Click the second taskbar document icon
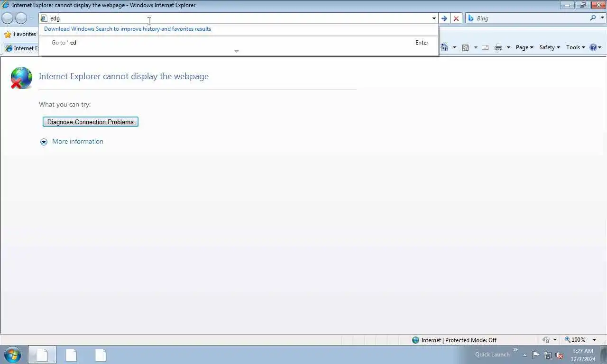 click(x=71, y=355)
